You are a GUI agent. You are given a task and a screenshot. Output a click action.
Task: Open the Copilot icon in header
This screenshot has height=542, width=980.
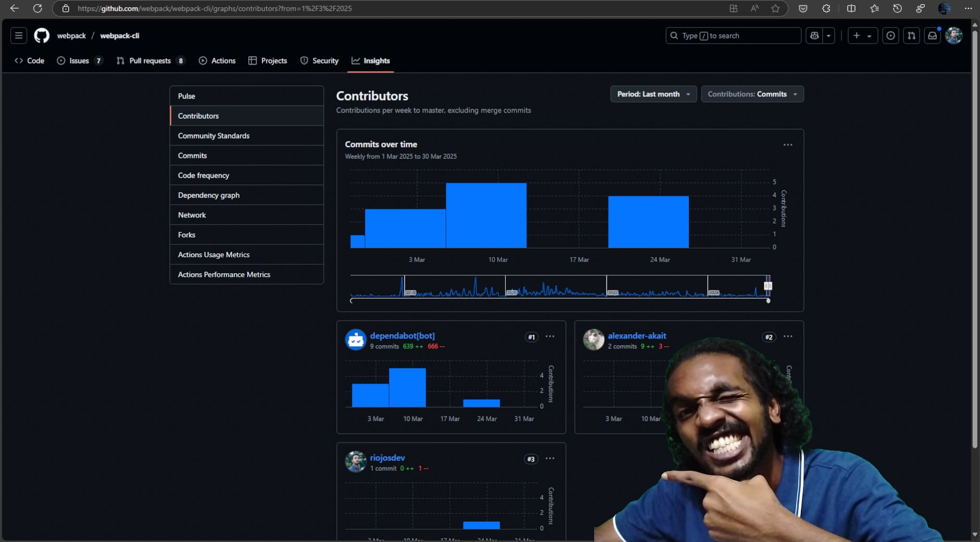click(x=814, y=35)
